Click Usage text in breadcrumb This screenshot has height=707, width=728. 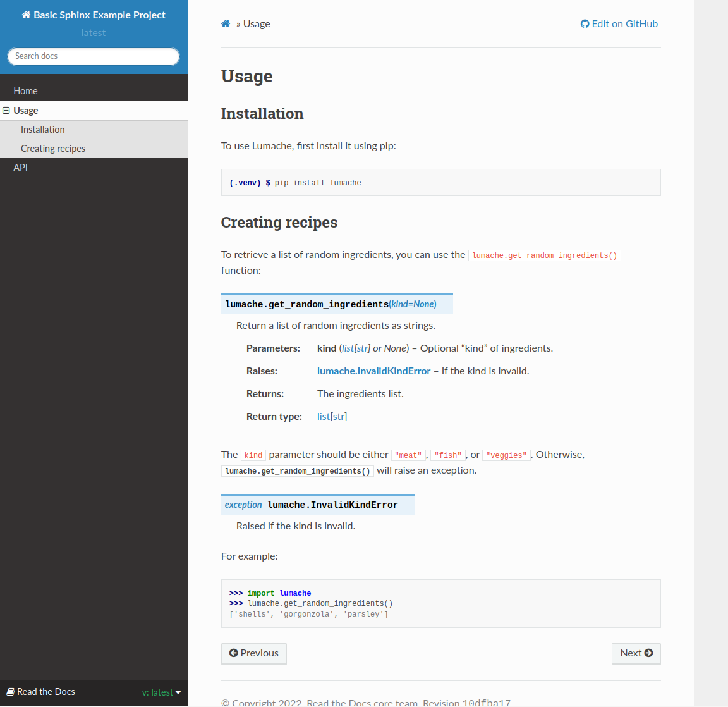(x=257, y=23)
